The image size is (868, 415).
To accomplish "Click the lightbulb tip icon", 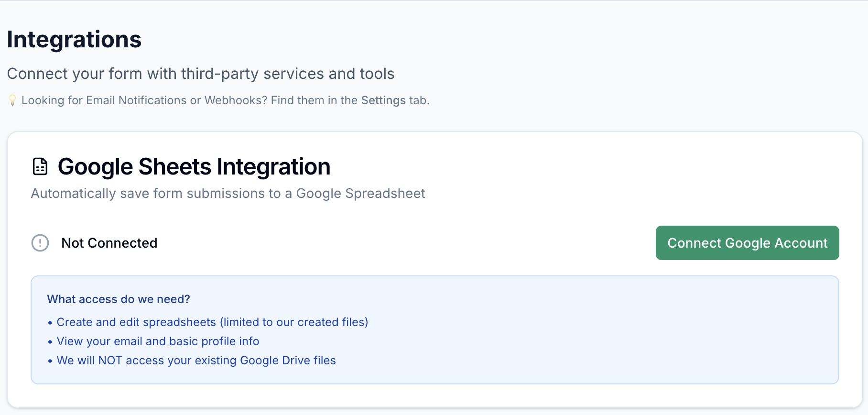I will pos(12,100).
